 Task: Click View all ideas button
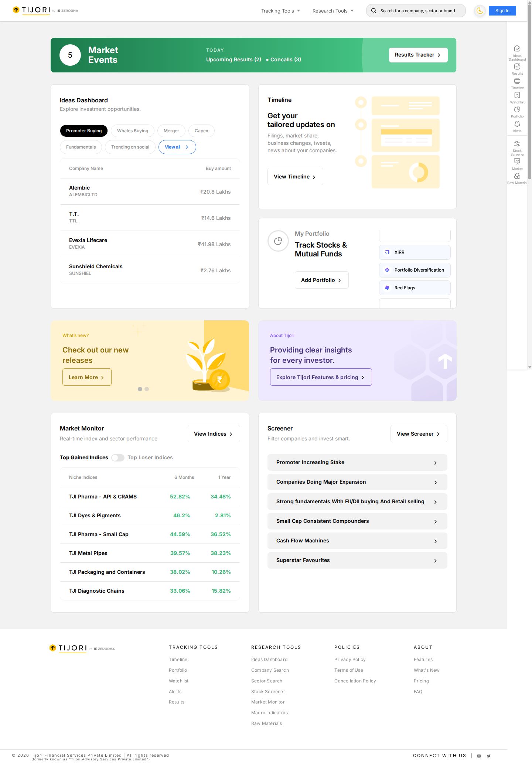(177, 147)
